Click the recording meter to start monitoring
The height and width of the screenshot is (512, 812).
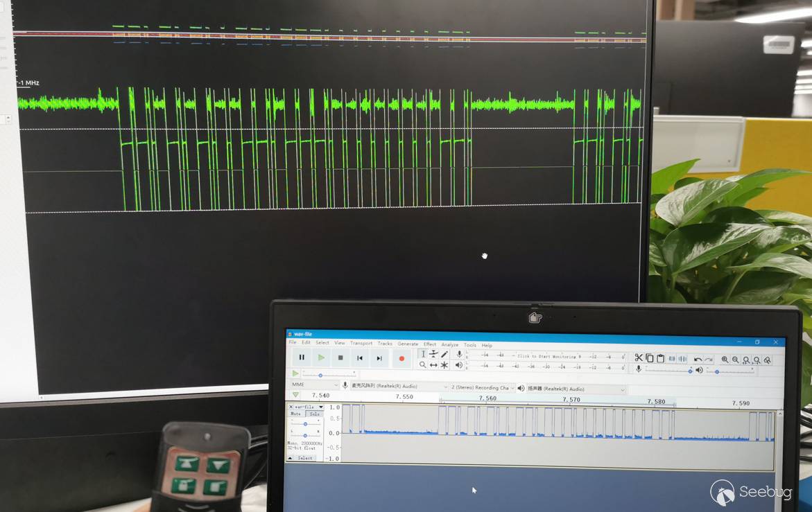546,356
